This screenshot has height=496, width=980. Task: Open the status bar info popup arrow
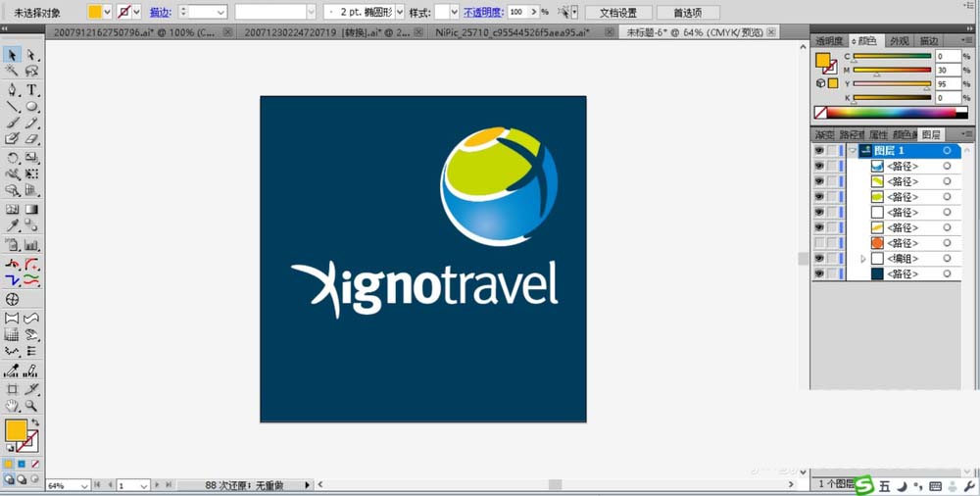click(x=307, y=485)
